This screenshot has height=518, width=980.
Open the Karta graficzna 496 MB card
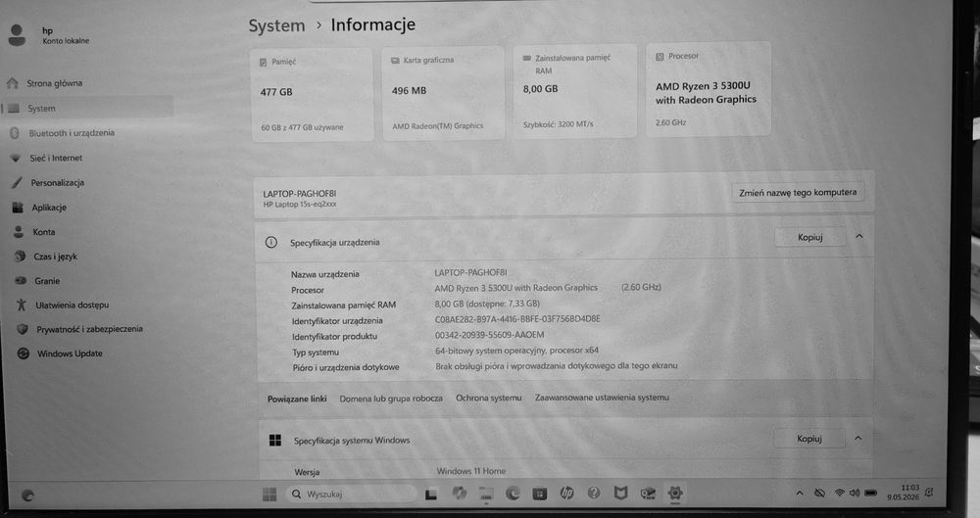443,94
